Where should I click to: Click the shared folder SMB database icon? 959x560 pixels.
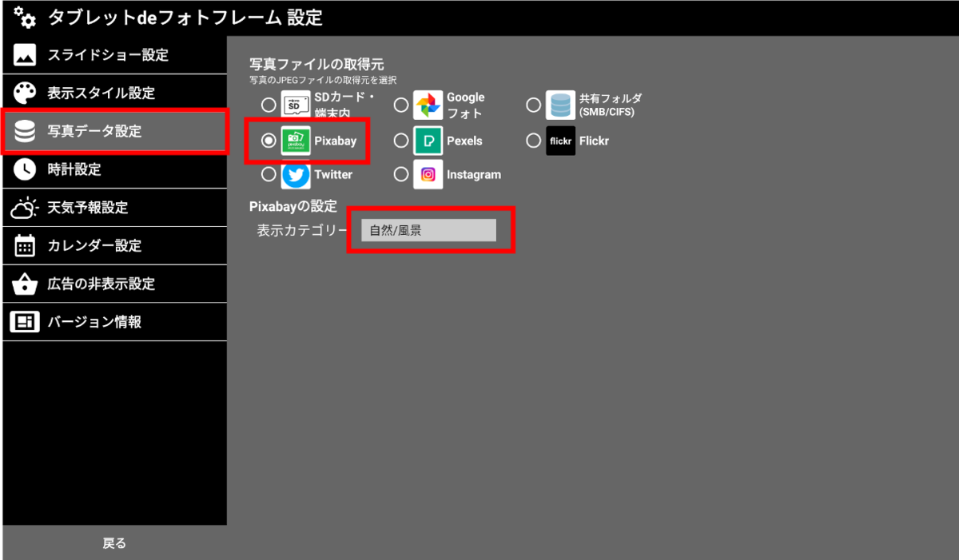click(x=561, y=105)
